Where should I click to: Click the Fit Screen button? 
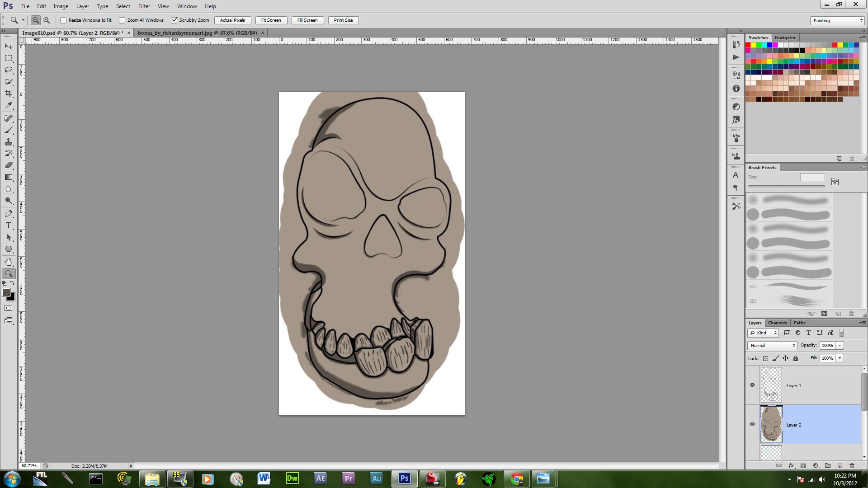tap(271, 20)
